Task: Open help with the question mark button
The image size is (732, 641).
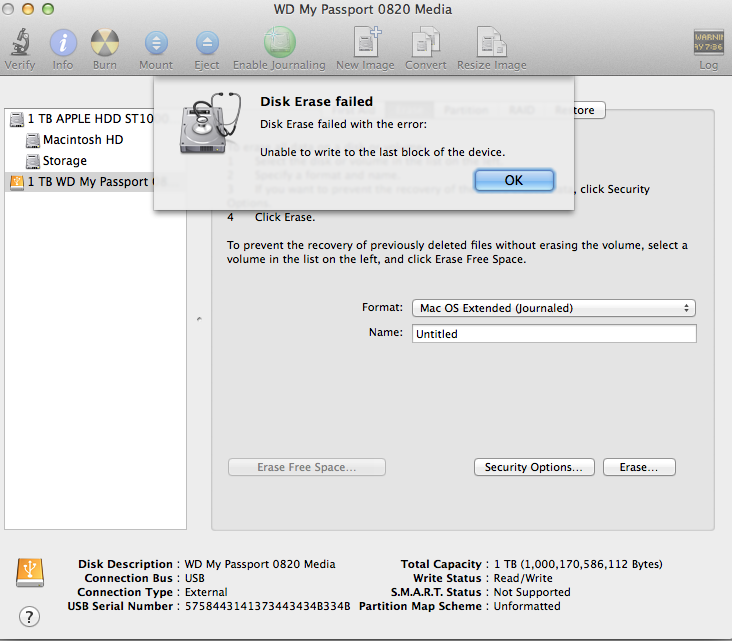Action: tap(29, 617)
